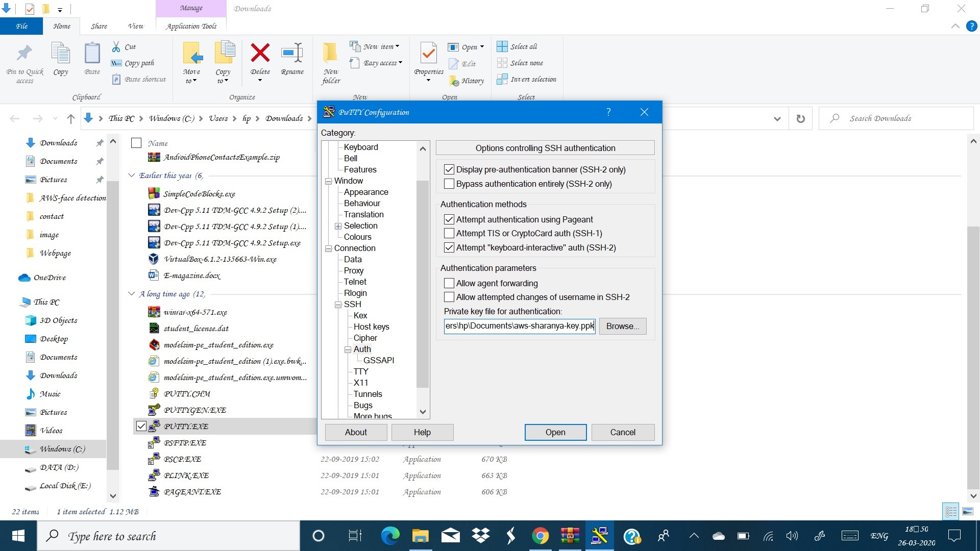Click the Cut scissors icon

[x=116, y=46]
